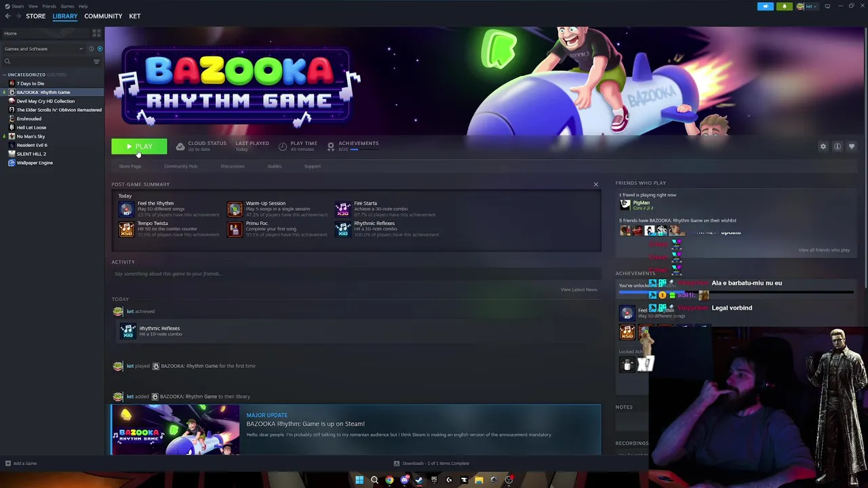
Task: Click the Primu Foc achievement icon
Action: [x=235, y=229]
